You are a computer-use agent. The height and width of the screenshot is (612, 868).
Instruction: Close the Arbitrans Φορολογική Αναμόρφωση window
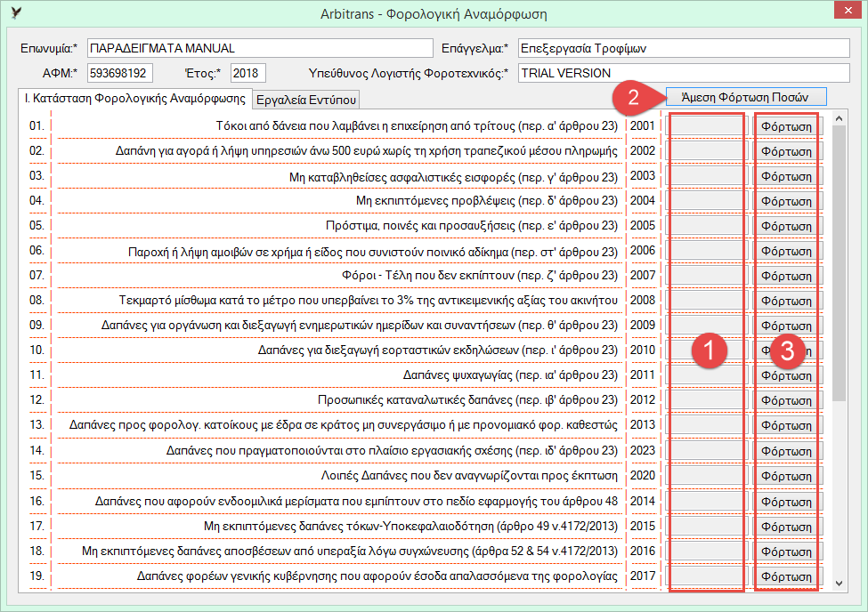pos(848,11)
